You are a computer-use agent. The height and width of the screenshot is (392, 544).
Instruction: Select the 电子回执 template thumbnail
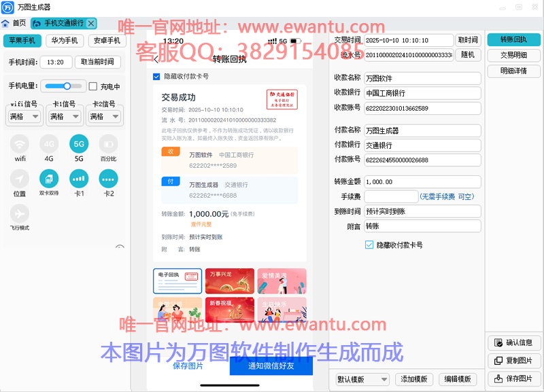177,281
